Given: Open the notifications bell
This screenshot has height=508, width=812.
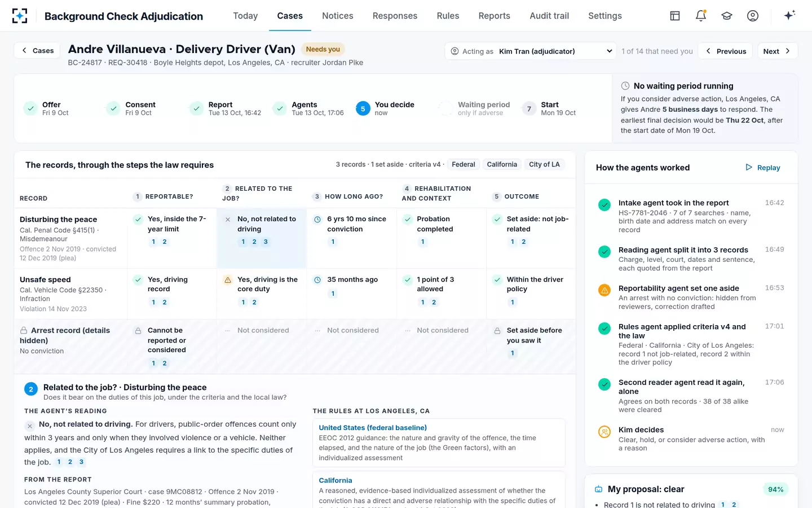Looking at the screenshot, I should [701, 16].
